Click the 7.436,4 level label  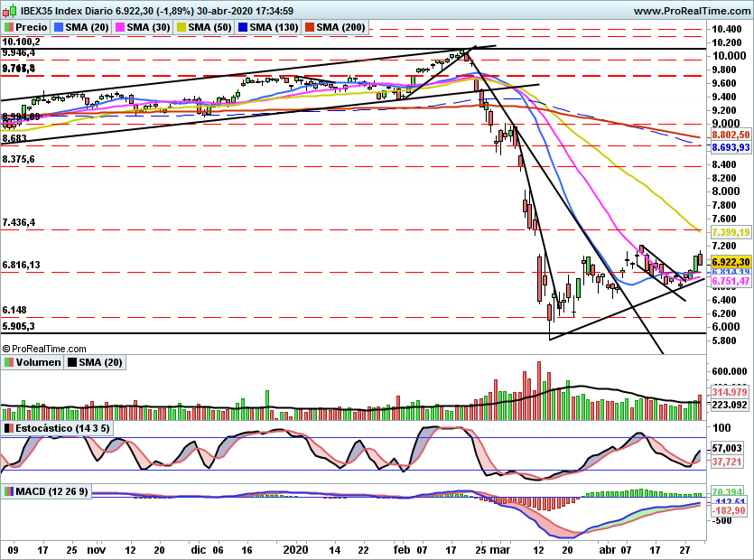click(x=19, y=222)
